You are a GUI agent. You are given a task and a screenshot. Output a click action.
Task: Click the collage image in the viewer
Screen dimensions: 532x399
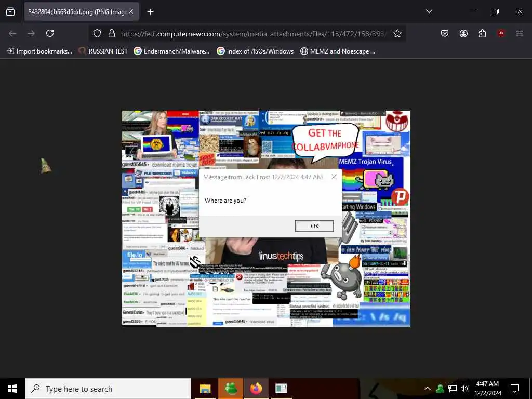pyautogui.click(x=265, y=219)
